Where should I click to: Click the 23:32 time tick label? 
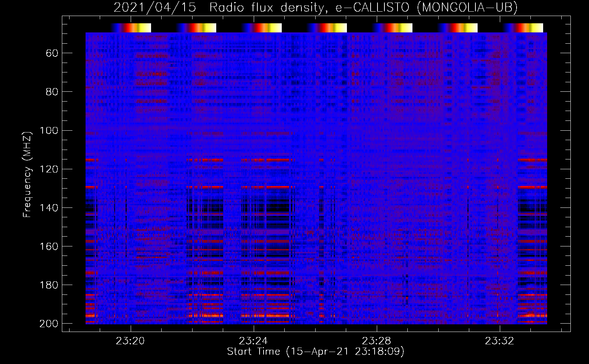point(499,341)
